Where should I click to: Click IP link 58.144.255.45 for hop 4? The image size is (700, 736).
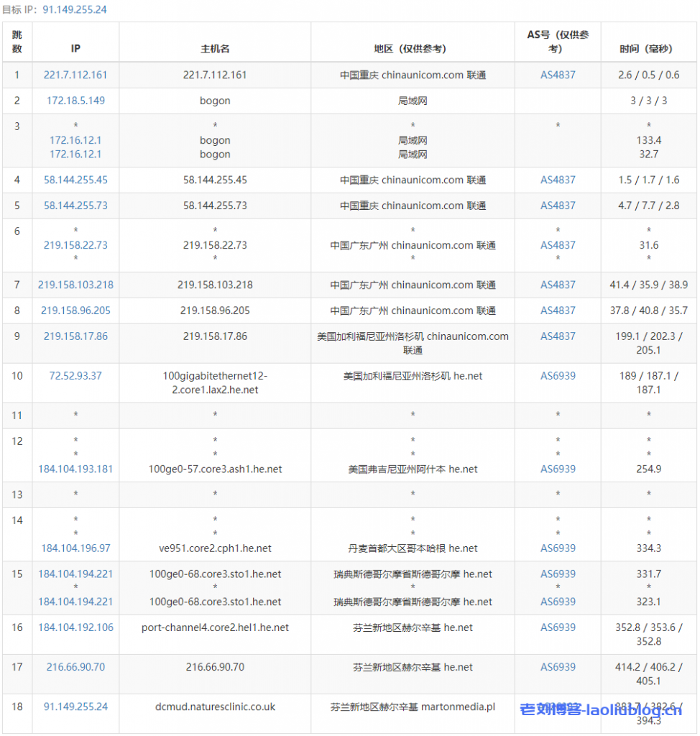point(75,180)
